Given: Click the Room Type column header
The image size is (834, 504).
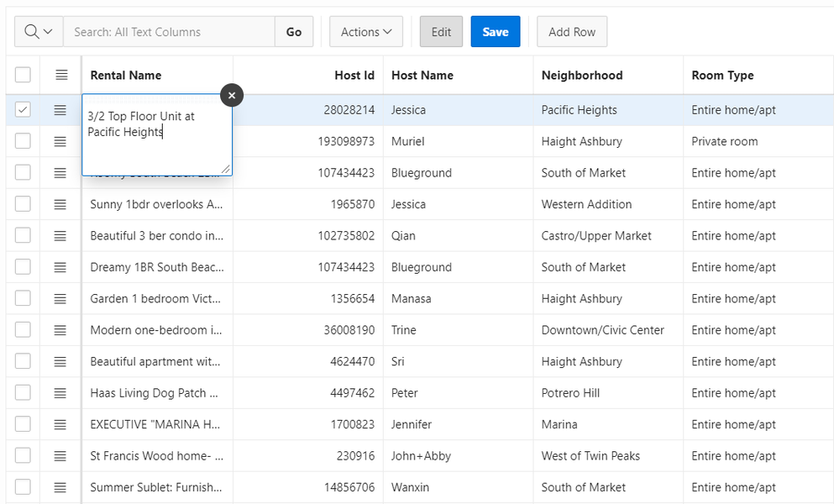Looking at the screenshot, I should (722, 76).
